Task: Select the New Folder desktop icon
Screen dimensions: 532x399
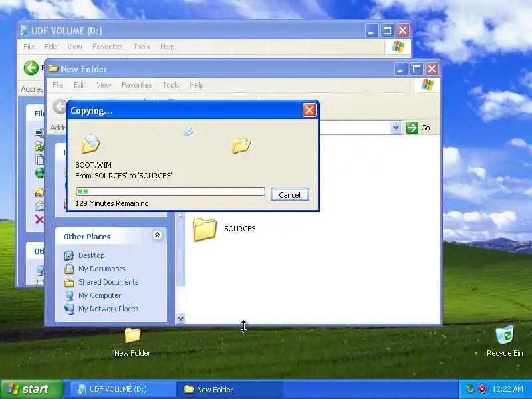Action: click(x=132, y=342)
